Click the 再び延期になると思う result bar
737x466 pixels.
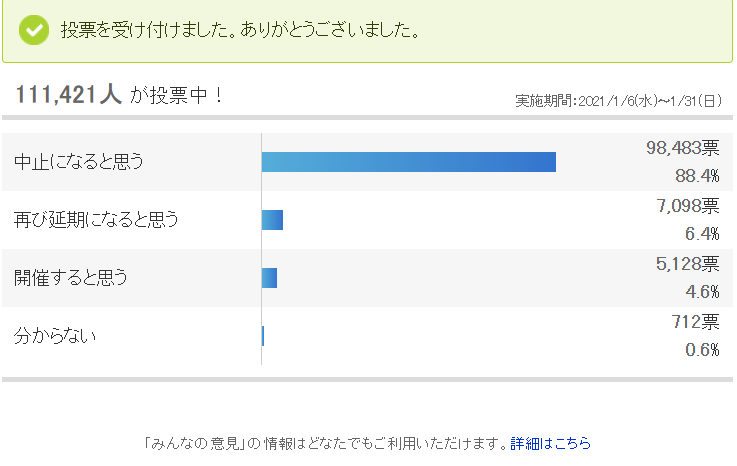(x=273, y=220)
